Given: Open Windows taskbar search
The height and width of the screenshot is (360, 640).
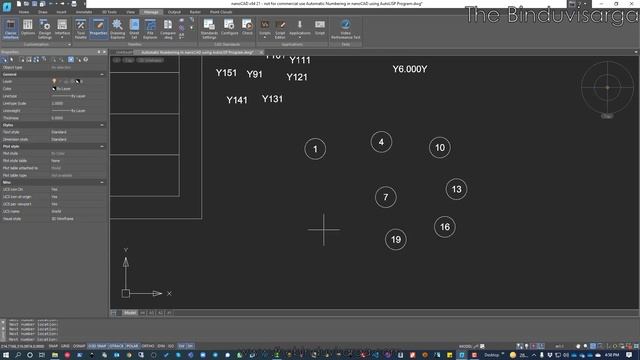Looking at the screenshot, I should coord(18,355).
